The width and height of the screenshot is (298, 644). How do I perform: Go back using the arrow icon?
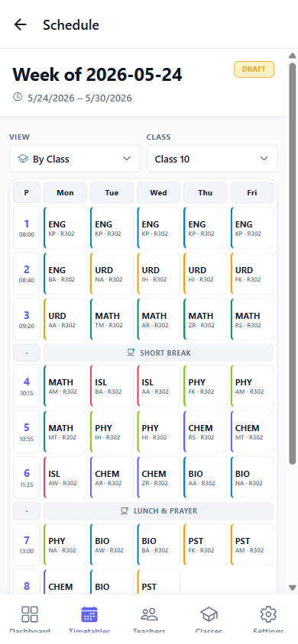coord(20,24)
